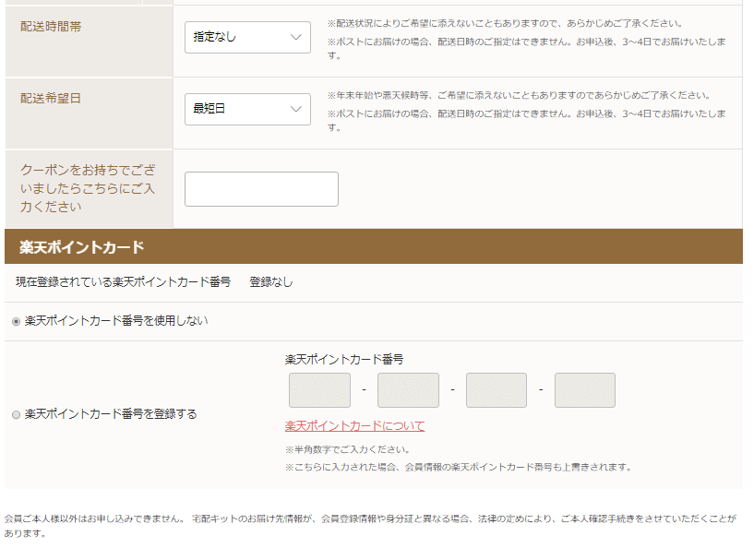Open the 楽天ポイントカードについて link
The width and height of the screenshot is (754, 560).
[355, 426]
